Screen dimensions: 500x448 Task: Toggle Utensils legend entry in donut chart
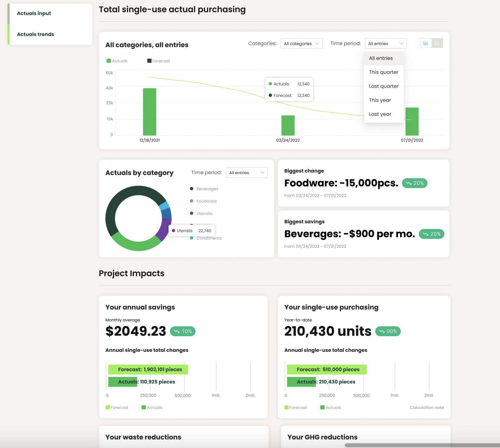click(201, 213)
